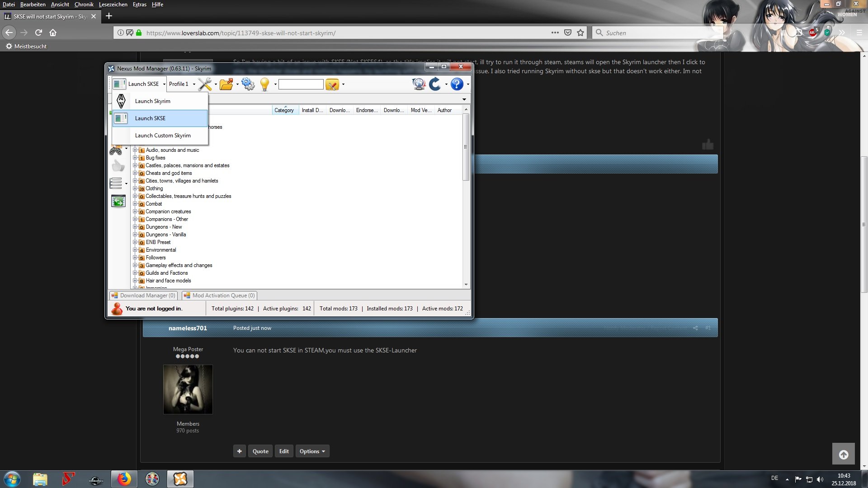Click the tab list dropdown arrow
This screenshot has height=488, width=868.
464,99
